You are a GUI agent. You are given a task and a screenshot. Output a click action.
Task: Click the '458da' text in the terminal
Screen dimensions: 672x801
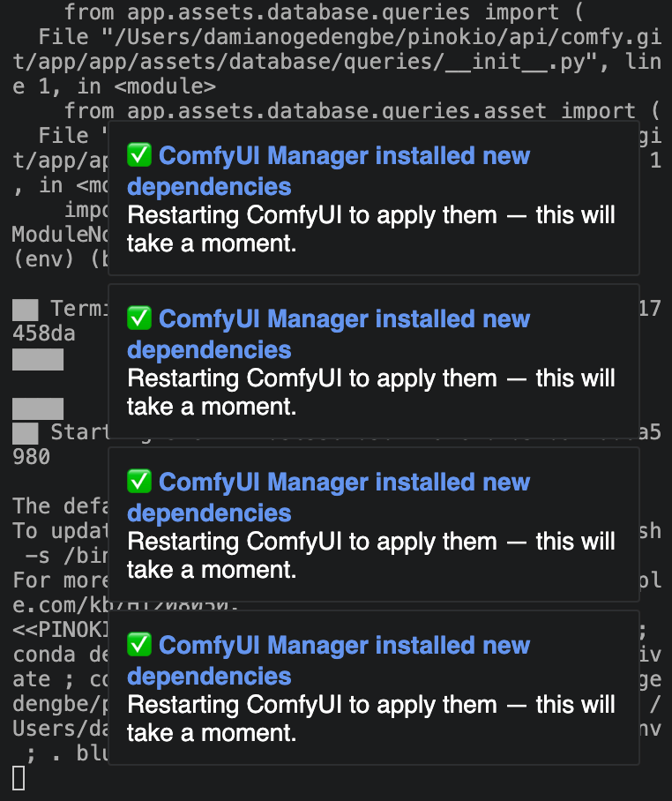coord(44,333)
